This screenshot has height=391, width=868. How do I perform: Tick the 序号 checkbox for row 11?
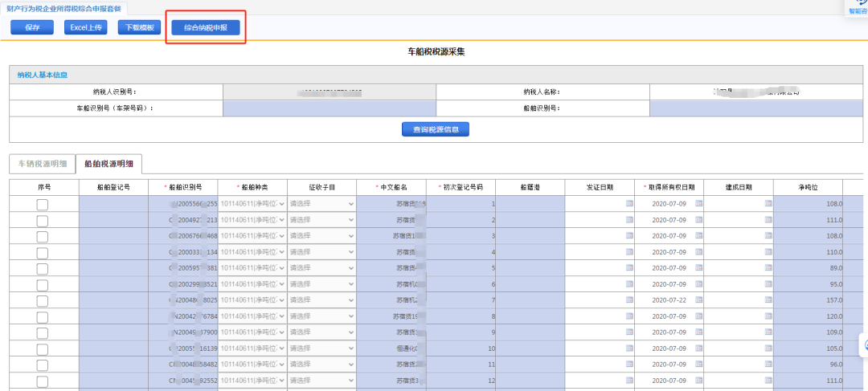(42, 365)
